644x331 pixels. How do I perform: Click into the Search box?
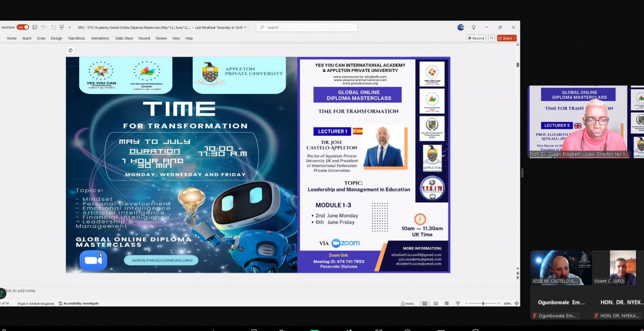[x=307, y=27]
